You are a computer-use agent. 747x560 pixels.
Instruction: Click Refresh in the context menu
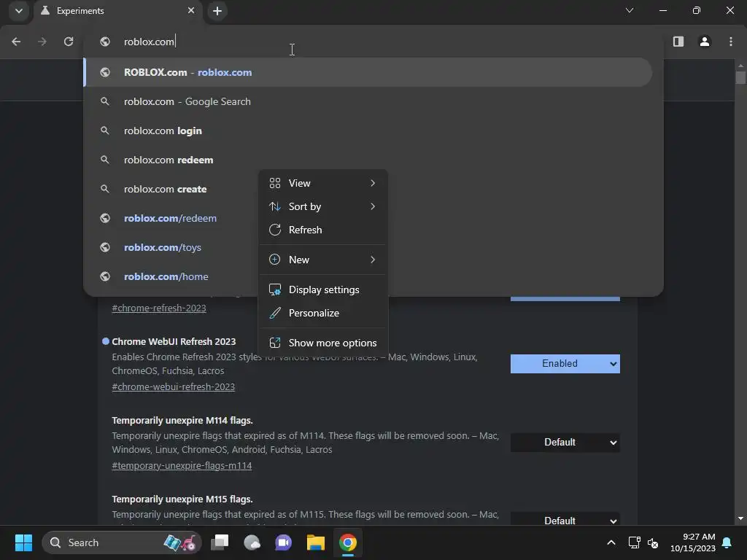tap(323, 230)
